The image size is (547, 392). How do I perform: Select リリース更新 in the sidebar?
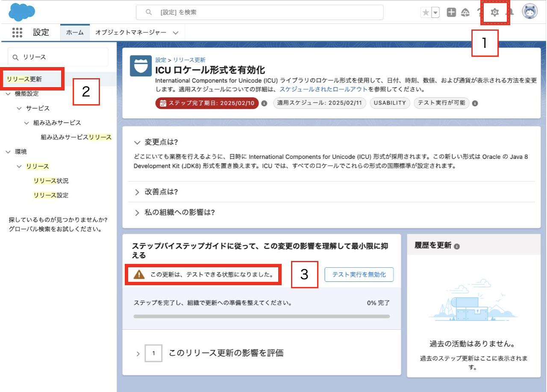pos(26,79)
